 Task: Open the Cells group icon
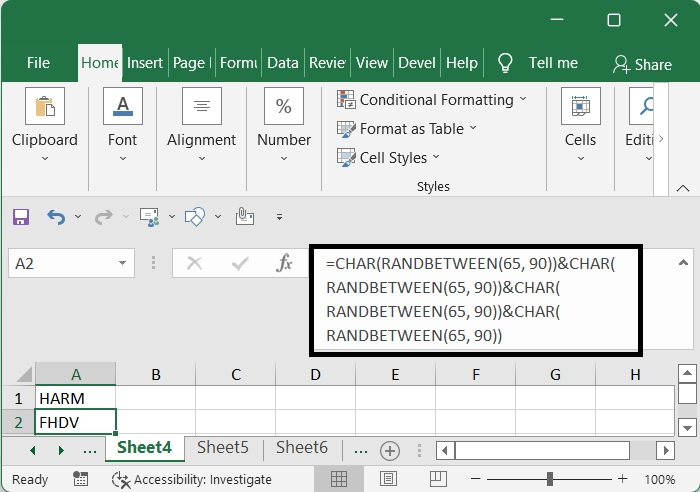point(580,106)
